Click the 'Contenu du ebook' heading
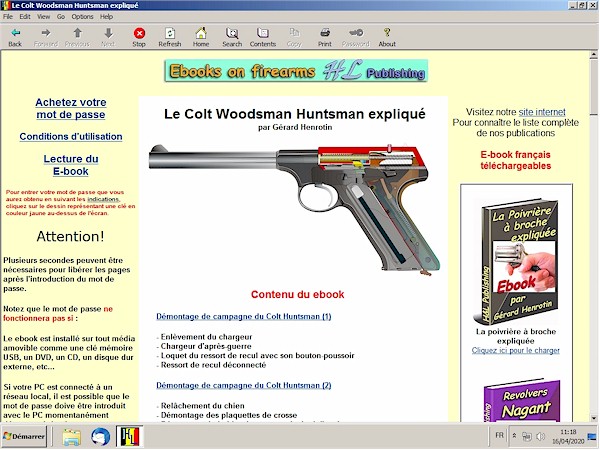Image resolution: width=600 pixels, height=450 pixels. coord(297,294)
